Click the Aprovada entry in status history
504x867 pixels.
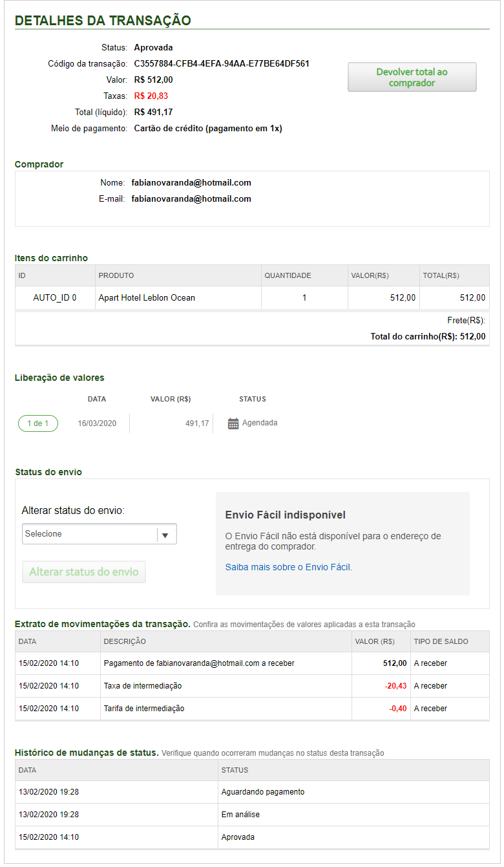[238, 837]
